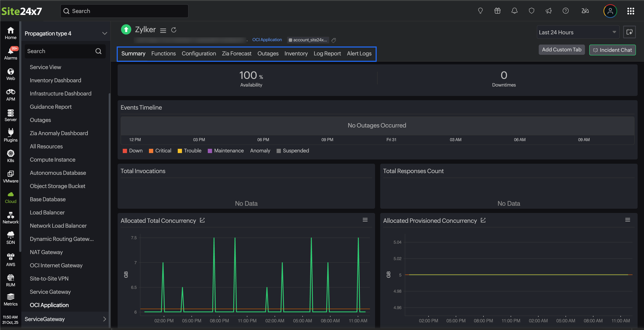Open the apps grid icon
The width and height of the screenshot is (644, 330).
click(x=631, y=11)
